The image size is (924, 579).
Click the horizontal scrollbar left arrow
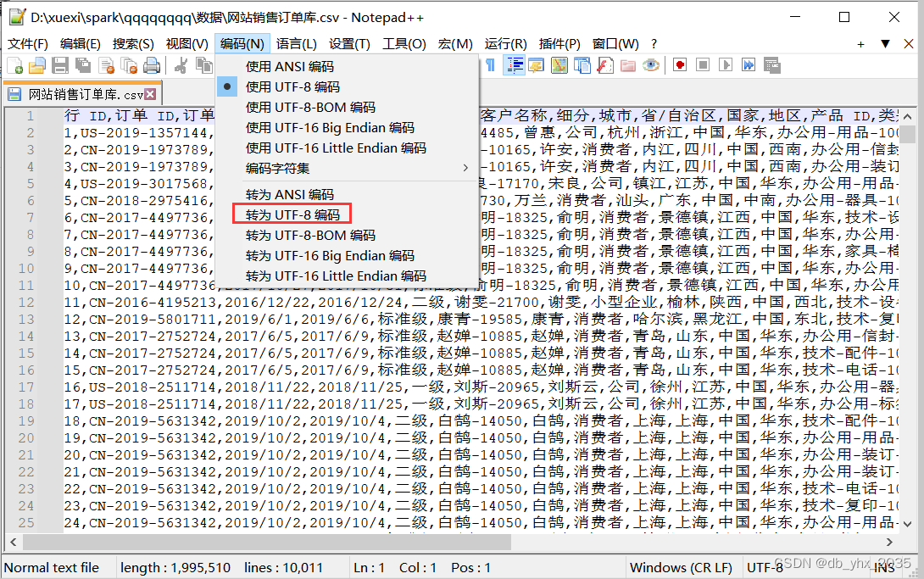point(14,542)
